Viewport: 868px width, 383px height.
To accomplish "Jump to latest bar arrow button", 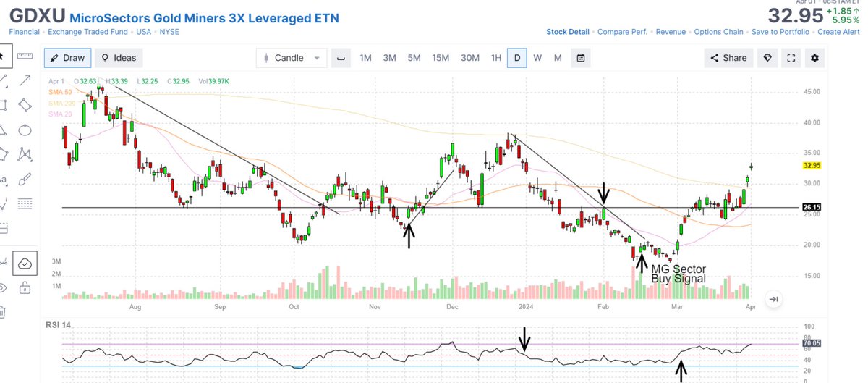I will pyautogui.click(x=773, y=299).
